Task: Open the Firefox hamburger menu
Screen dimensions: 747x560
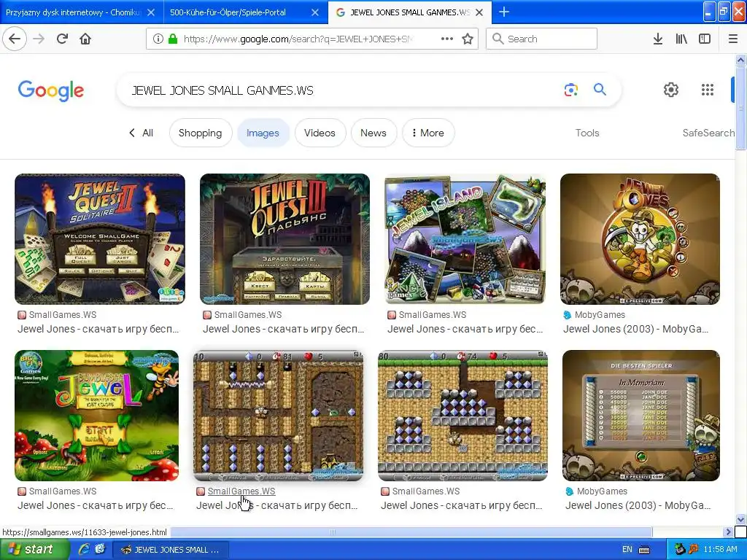Action: click(x=733, y=39)
